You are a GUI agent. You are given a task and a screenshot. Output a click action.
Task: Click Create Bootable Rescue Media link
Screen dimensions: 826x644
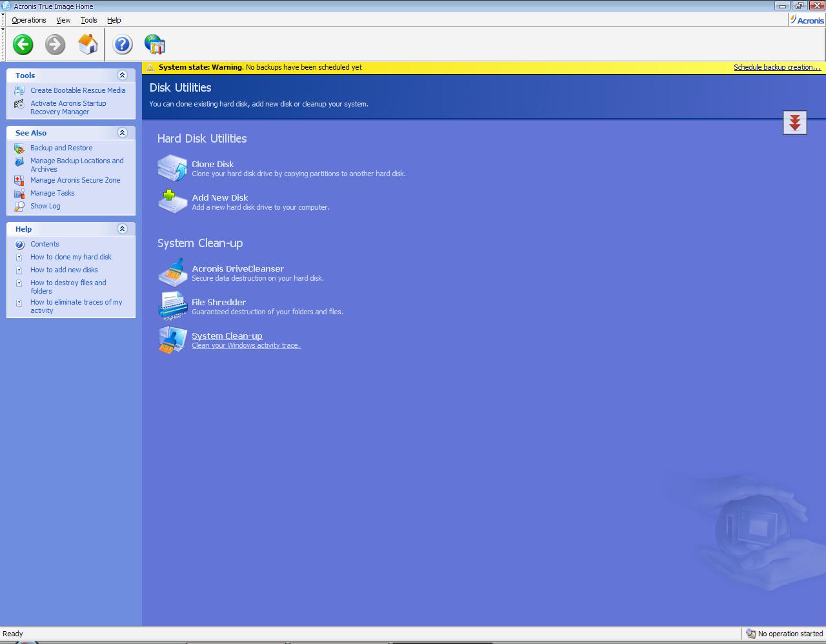(x=78, y=90)
